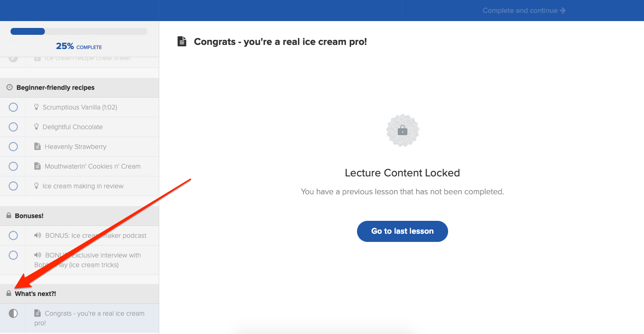Image resolution: width=644 pixels, height=334 pixels.
Task: Click document icon in sidebar Congrats lesson
Action: click(x=38, y=313)
